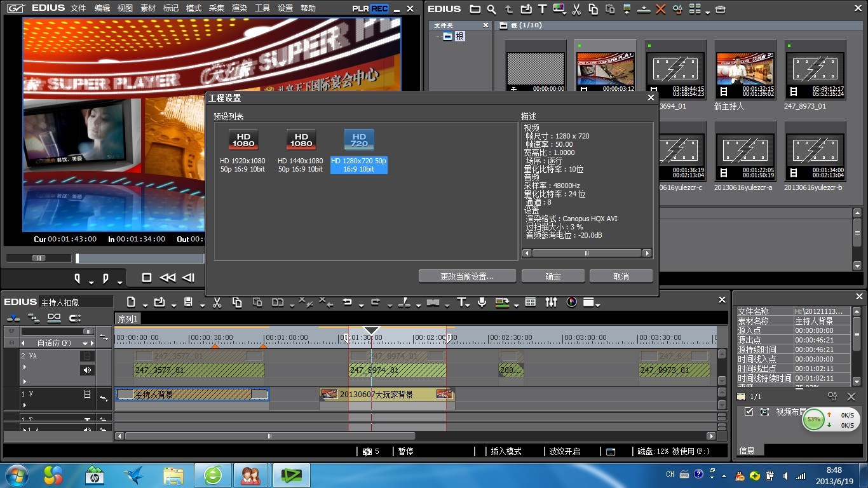
Task: Click the Rewind playback button
Action: tap(168, 278)
